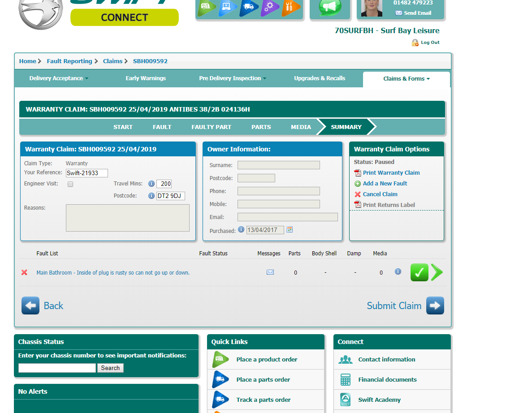Open Claims breadcrumb link
This screenshot has height=413, width=532.
[x=112, y=61]
